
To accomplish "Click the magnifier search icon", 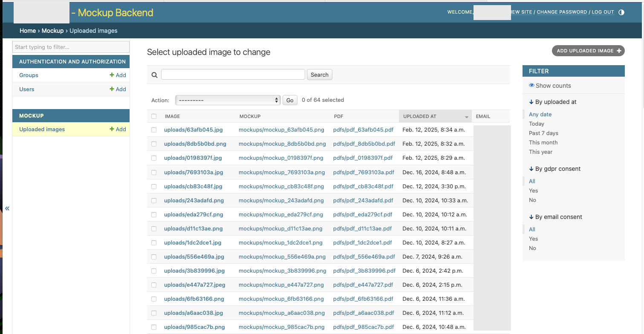I will coord(154,75).
